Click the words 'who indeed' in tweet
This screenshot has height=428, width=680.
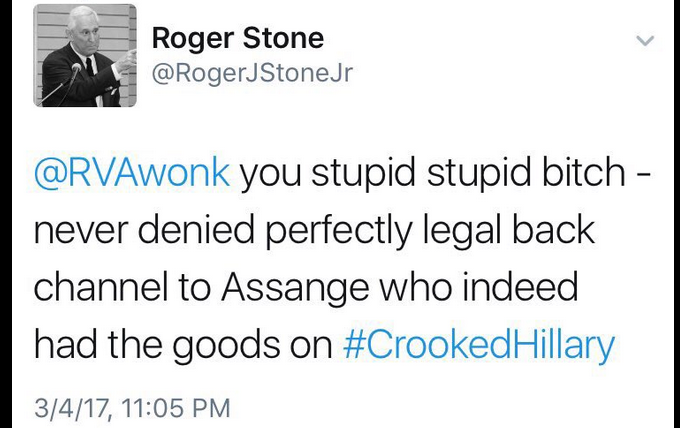pos(479,287)
